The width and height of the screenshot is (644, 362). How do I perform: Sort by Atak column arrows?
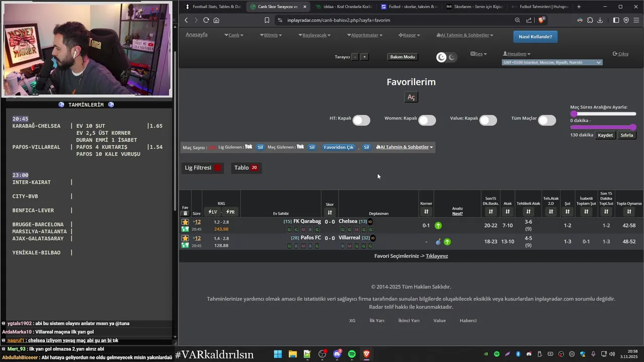(507, 212)
